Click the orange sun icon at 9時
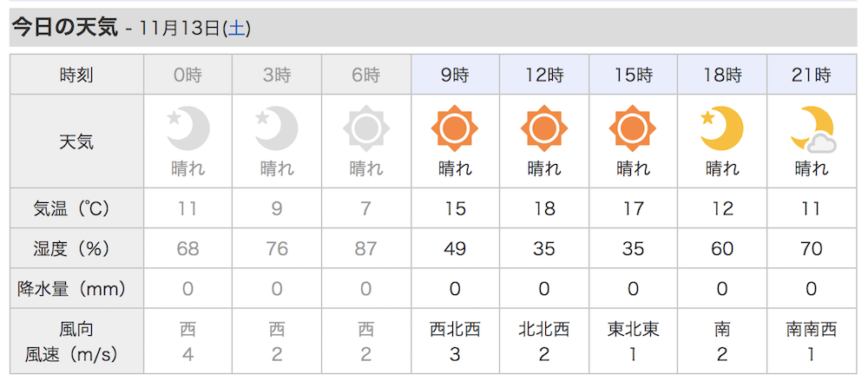Screen dimensions: 868x381 (455, 128)
